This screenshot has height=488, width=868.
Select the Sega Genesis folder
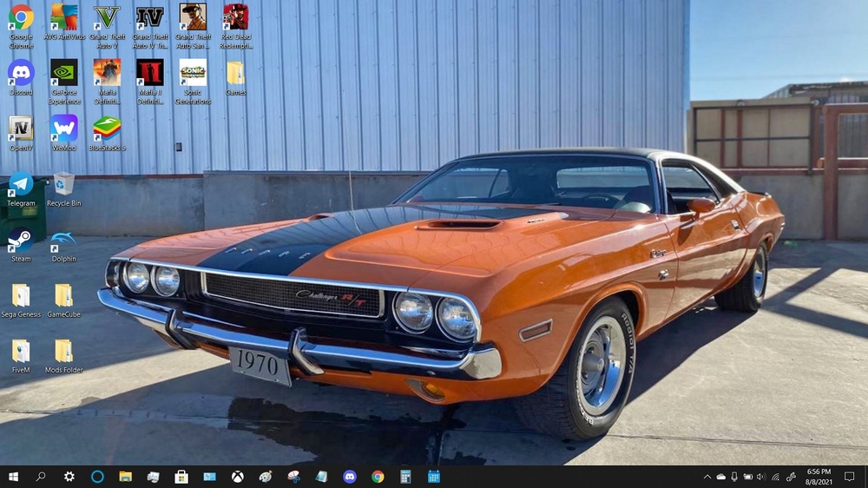(21, 295)
